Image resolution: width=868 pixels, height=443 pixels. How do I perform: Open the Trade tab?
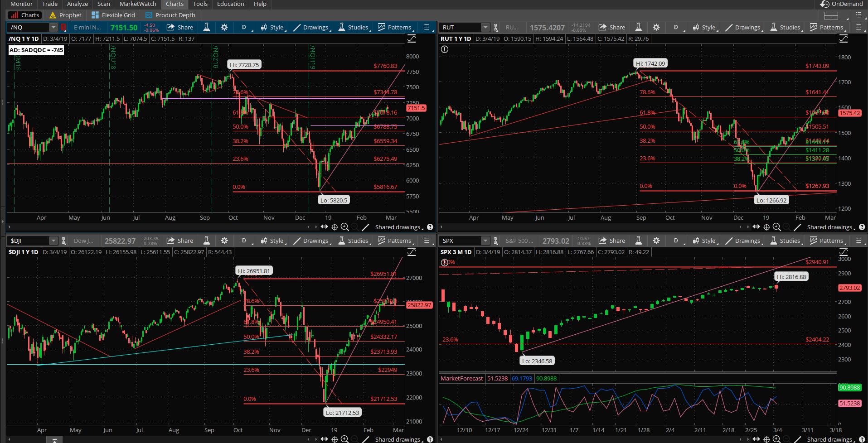(50, 4)
